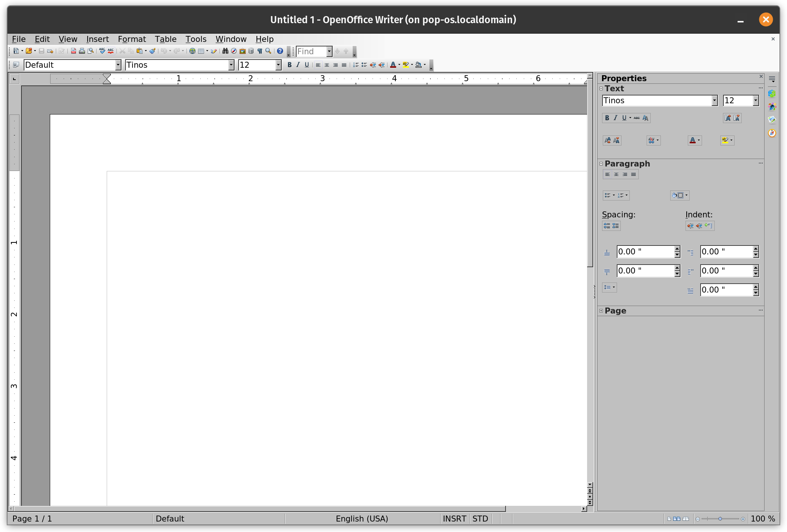Click the Italic formatting icon
The image size is (787, 532).
tap(297, 65)
